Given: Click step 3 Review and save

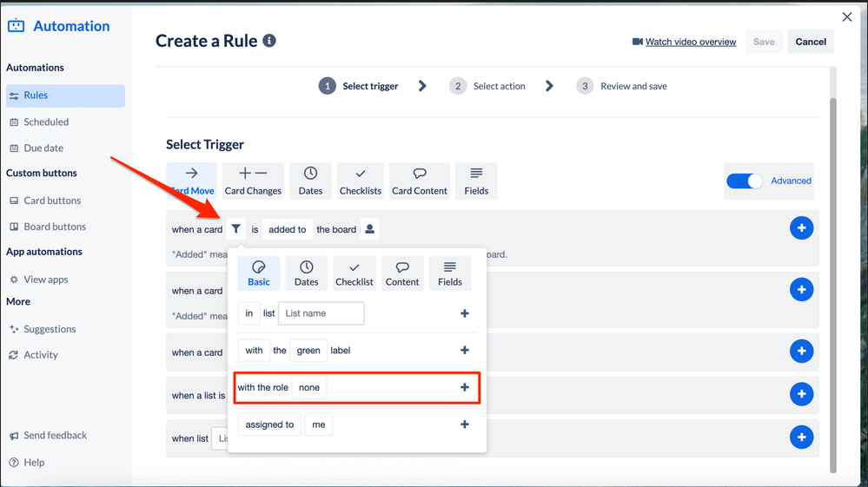Looking at the screenshot, I should tap(621, 86).
